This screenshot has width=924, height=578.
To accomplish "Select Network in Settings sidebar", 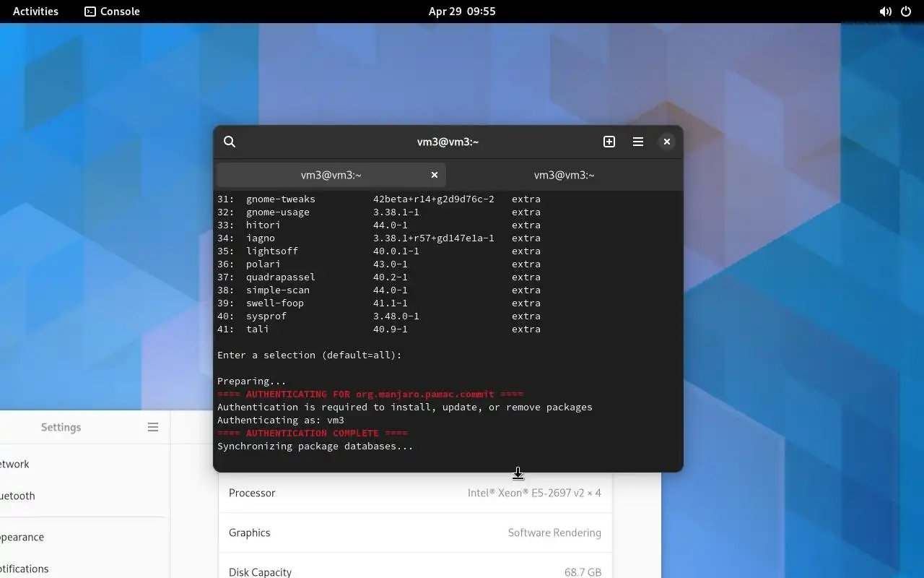I will click(83, 464).
